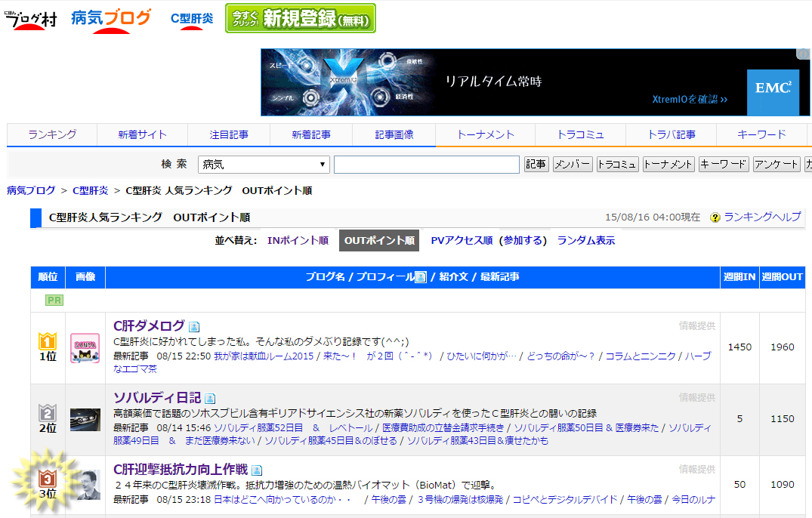Open article 3号機の爆発は核爆発

(460, 499)
